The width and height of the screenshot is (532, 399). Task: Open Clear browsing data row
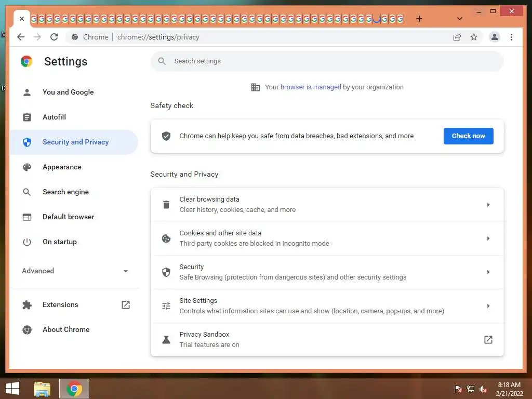point(327,205)
